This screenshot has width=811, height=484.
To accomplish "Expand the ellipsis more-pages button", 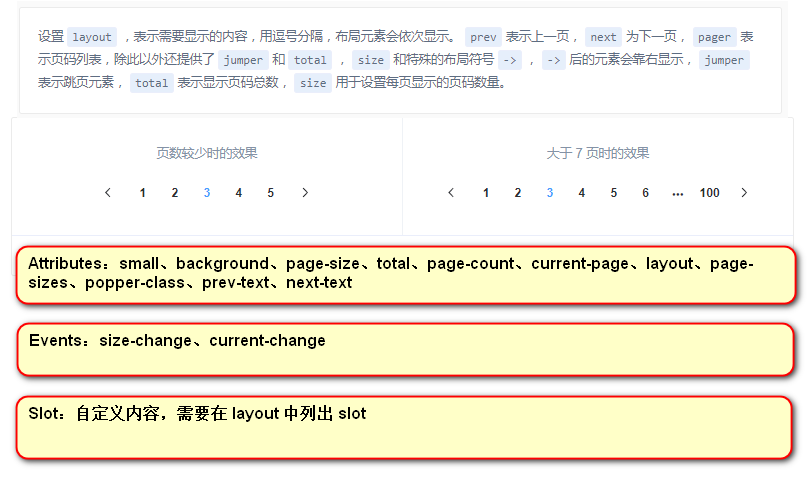I will pos(678,193).
